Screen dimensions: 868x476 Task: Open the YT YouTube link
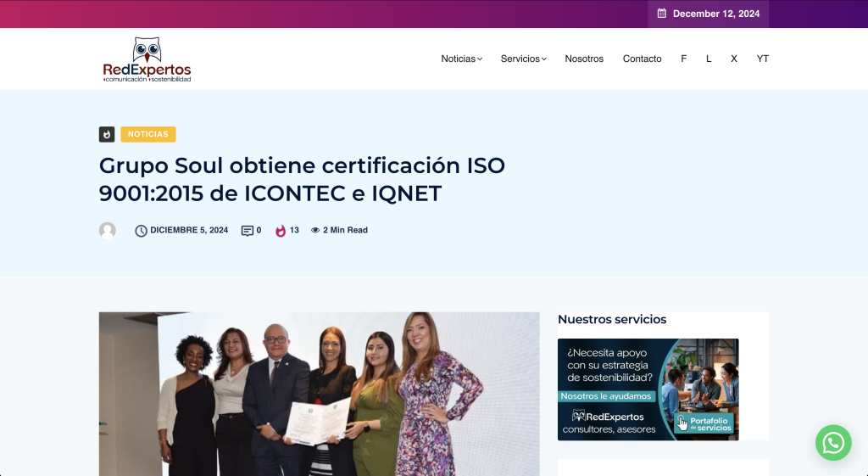click(x=763, y=59)
